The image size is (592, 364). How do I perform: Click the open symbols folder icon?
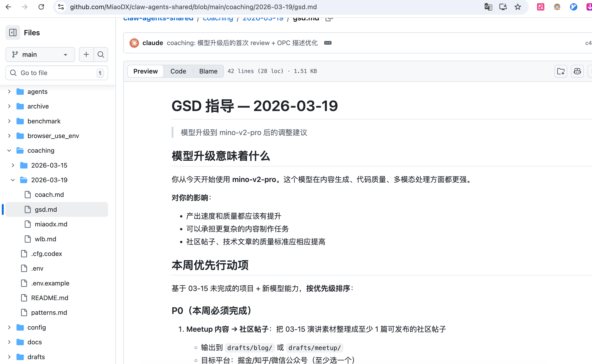pyautogui.click(x=561, y=71)
